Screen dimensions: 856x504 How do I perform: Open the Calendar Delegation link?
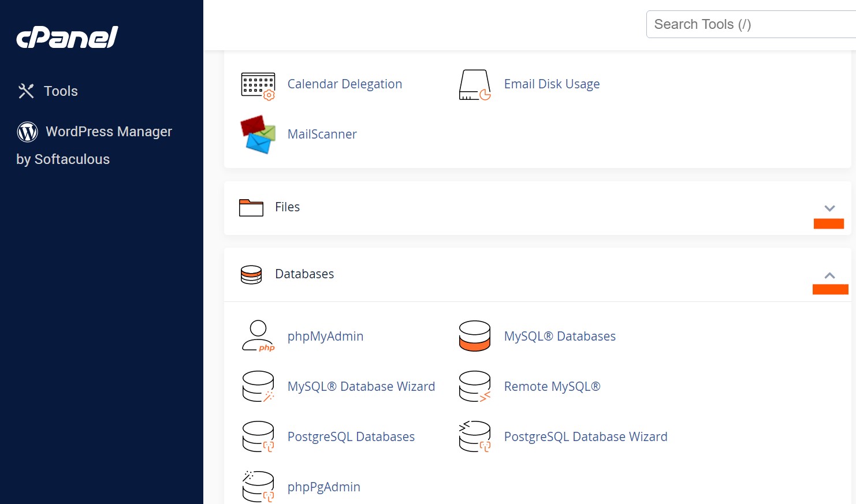tap(345, 84)
